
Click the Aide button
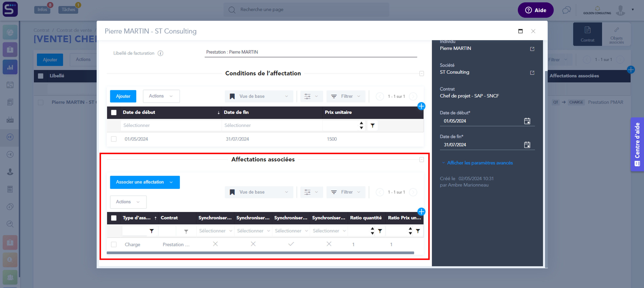(536, 10)
